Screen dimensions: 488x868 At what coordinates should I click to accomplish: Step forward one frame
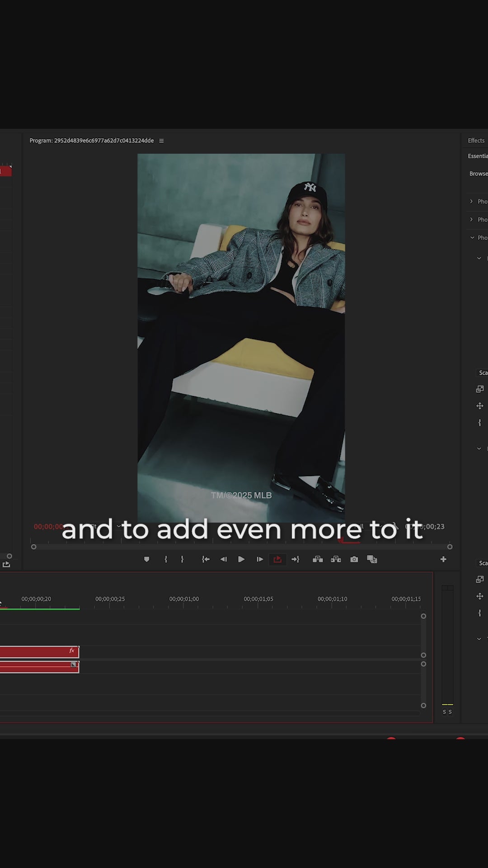pos(259,559)
